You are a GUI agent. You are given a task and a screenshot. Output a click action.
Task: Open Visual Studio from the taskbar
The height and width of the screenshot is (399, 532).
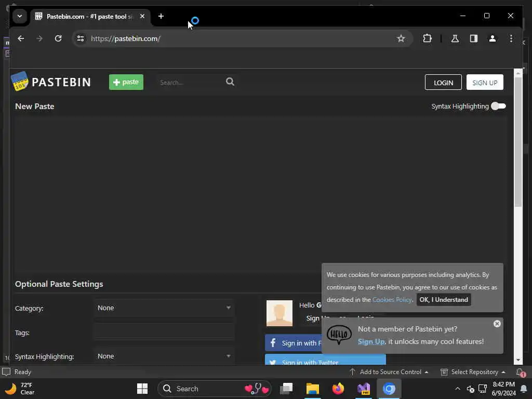tap(364, 389)
